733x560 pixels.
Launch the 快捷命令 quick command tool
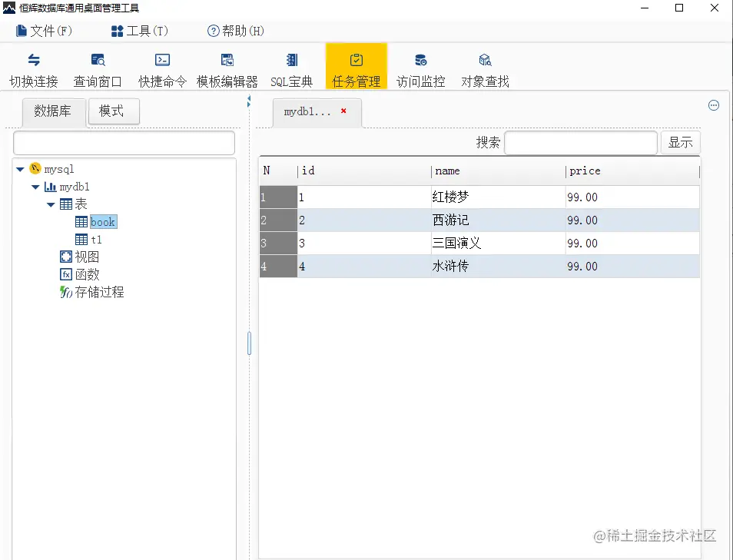click(162, 70)
